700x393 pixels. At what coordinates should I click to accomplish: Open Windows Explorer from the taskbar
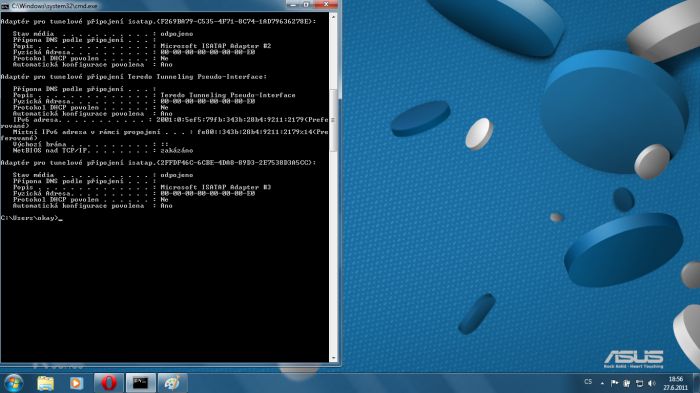[45, 383]
